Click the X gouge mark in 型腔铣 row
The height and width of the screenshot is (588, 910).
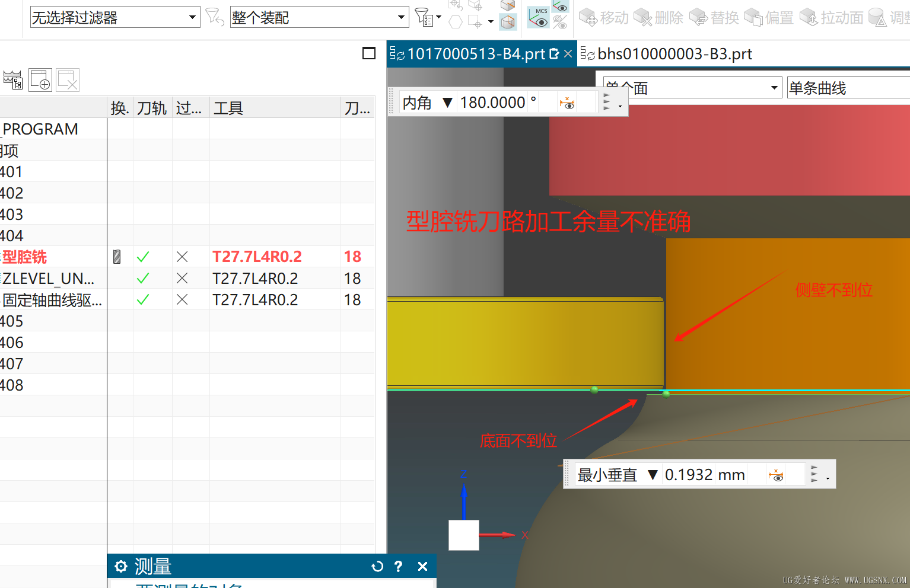182,257
